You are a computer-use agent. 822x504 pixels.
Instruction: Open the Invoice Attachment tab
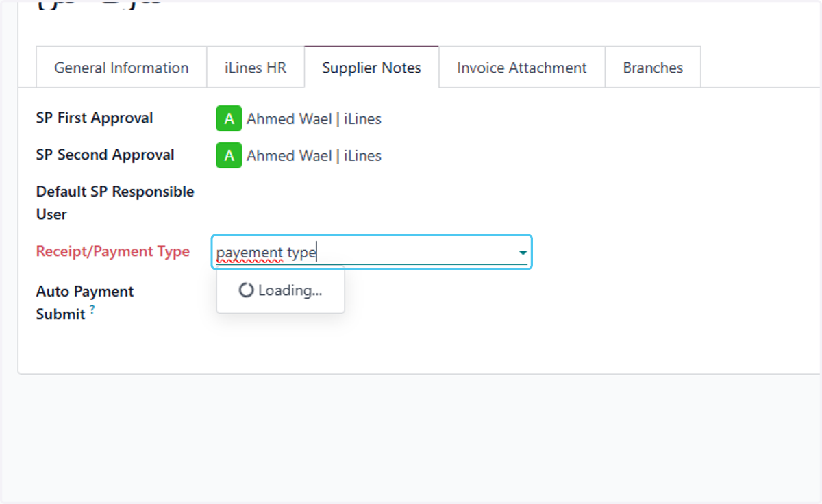pyautogui.click(x=522, y=68)
